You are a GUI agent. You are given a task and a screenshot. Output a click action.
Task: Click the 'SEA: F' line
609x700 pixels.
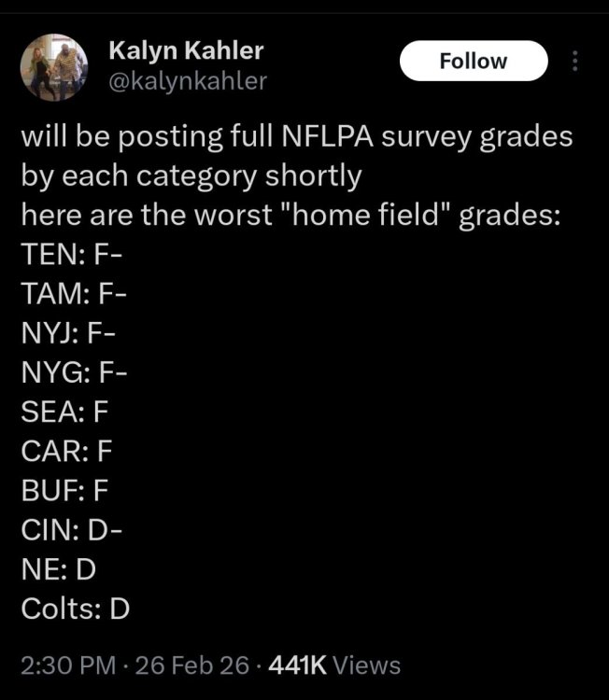coord(66,413)
